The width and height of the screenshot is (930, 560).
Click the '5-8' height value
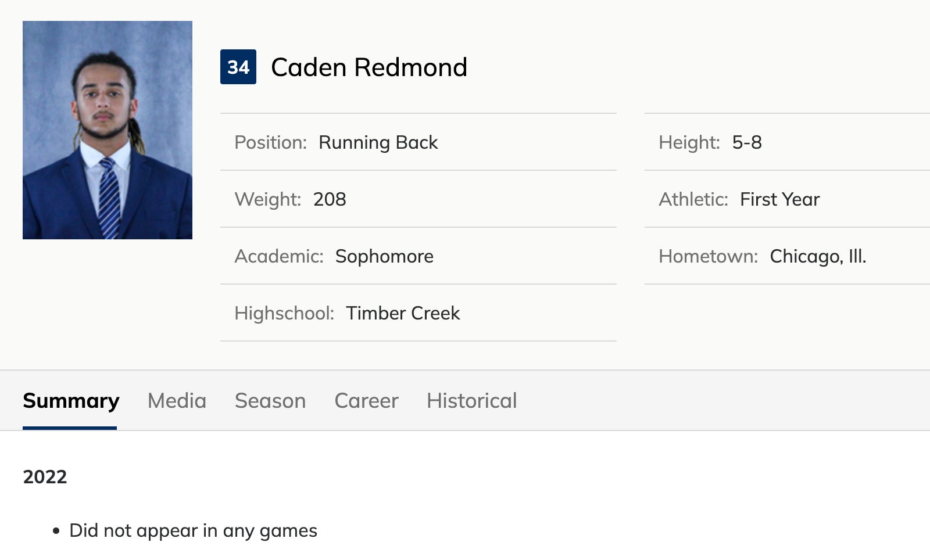pos(747,142)
